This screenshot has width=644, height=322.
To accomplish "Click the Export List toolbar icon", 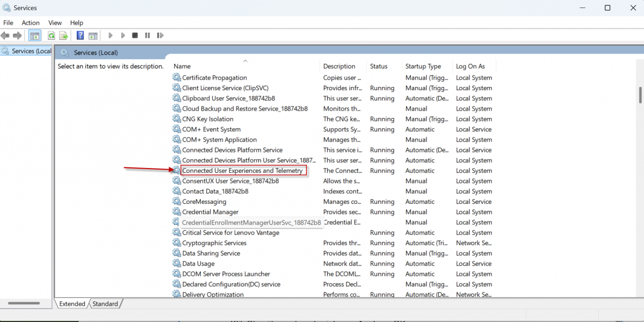I will (x=63, y=35).
